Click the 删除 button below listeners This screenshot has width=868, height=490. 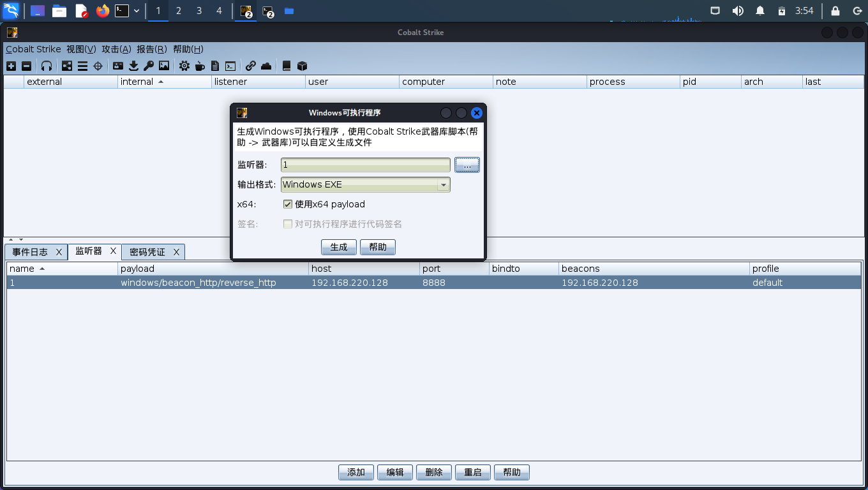[x=434, y=472]
